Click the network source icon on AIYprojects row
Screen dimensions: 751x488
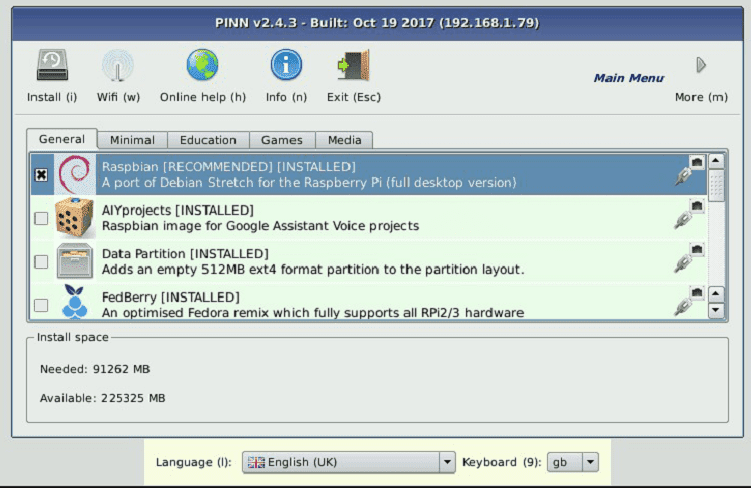click(x=689, y=214)
